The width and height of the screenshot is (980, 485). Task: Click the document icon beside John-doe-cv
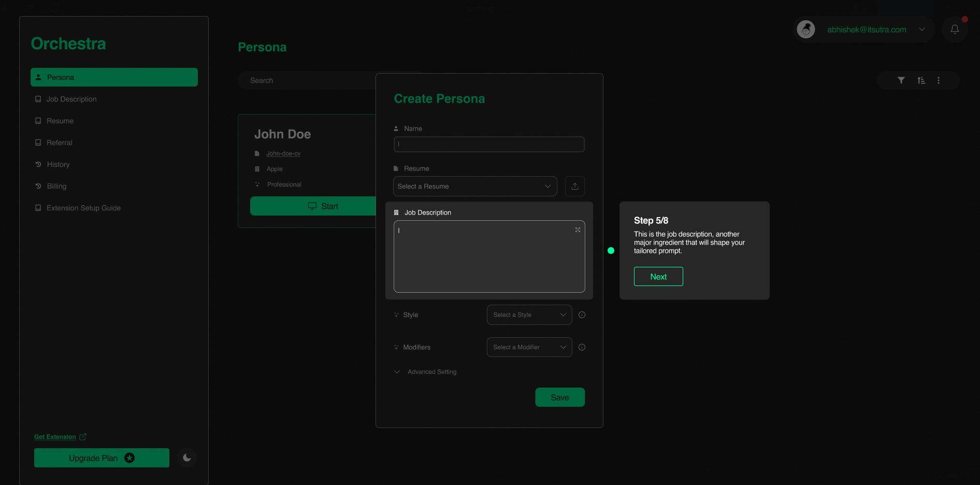click(x=257, y=153)
